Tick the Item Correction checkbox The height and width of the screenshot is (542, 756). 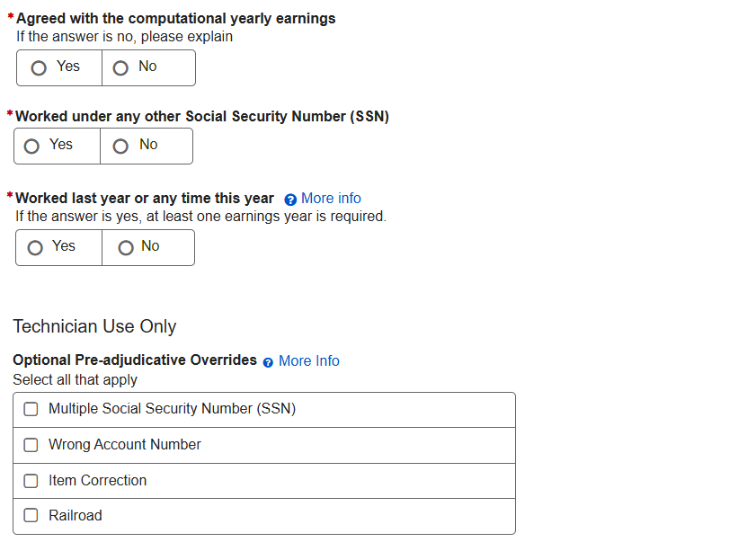pyautogui.click(x=31, y=481)
